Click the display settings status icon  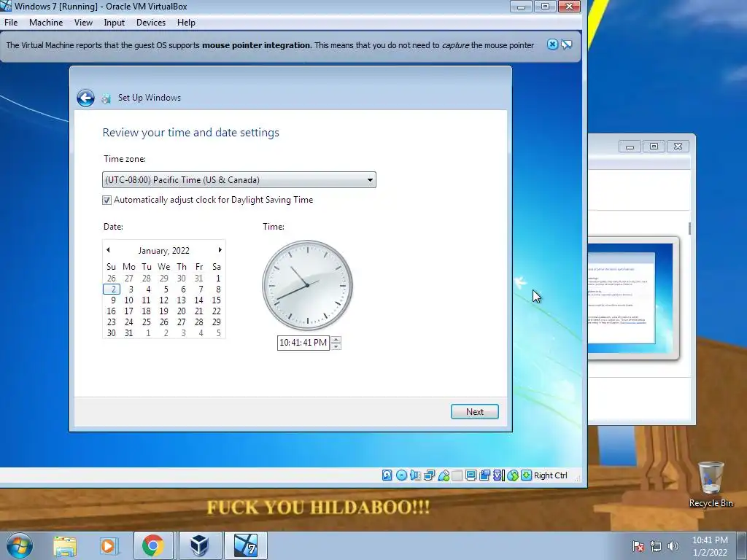471,475
